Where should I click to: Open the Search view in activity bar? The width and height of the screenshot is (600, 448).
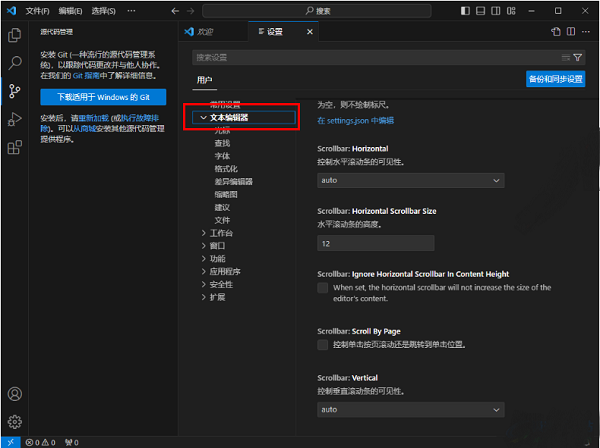coord(15,62)
